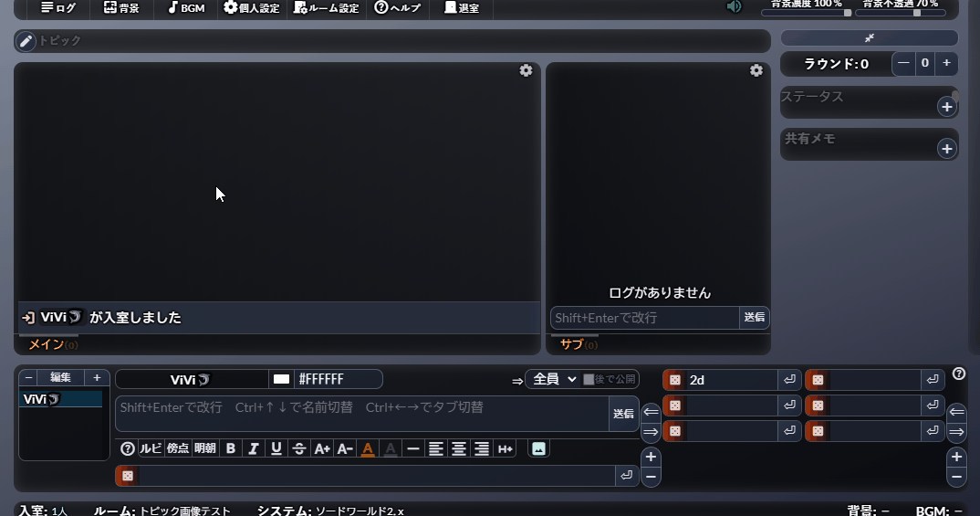Align text center

click(x=459, y=449)
